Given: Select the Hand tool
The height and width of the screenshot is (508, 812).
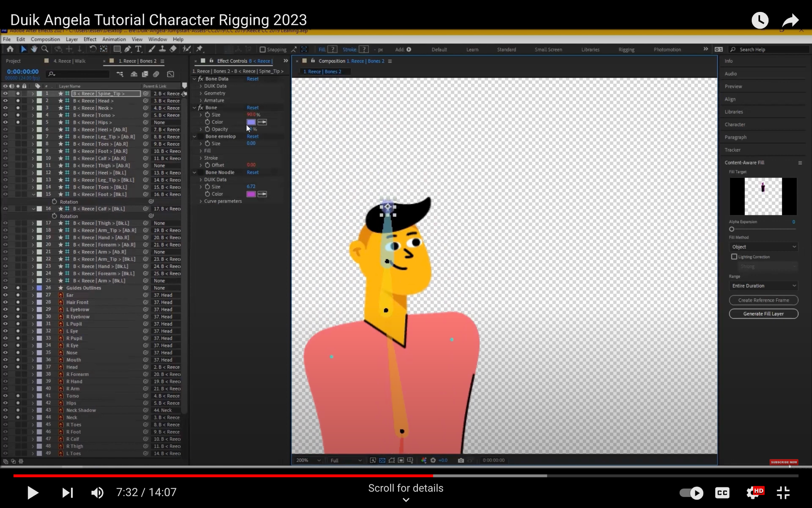Looking at the screenshot, I should [34, 49].
